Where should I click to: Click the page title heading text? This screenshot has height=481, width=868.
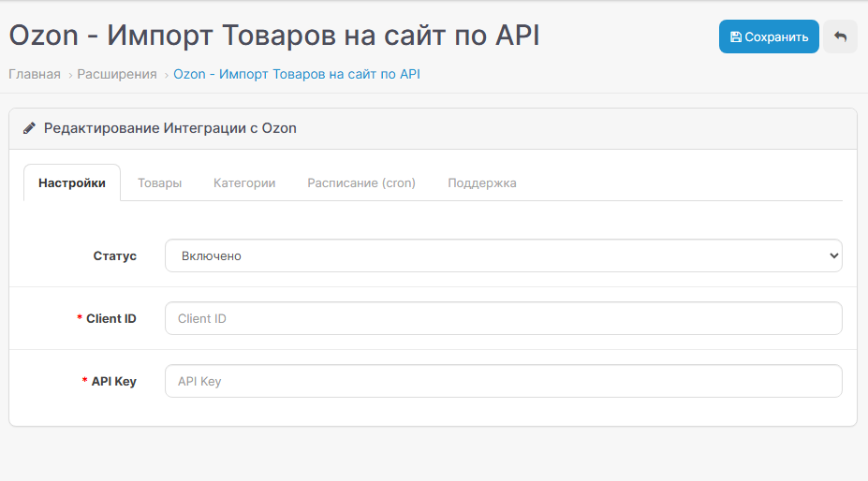coord(274,36)
